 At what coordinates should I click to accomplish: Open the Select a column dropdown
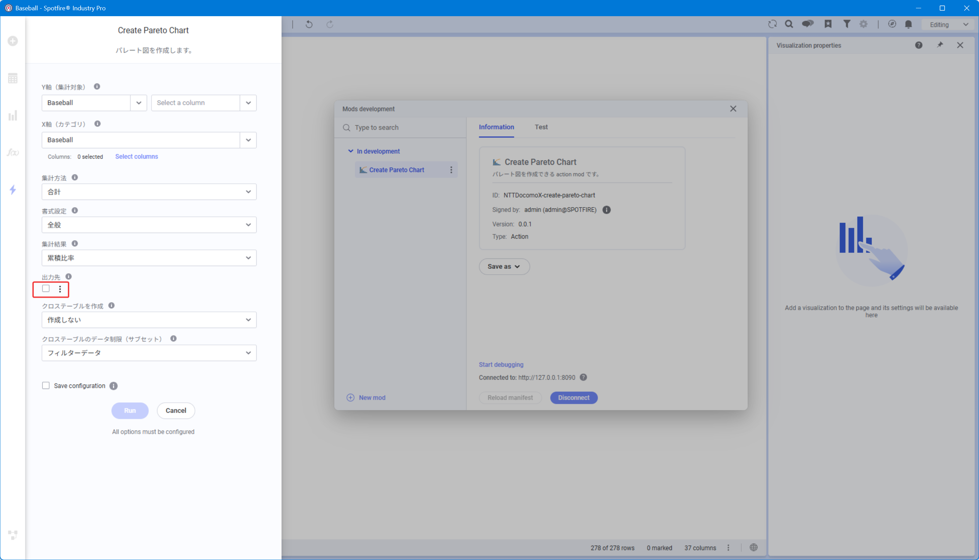point(204,103)
